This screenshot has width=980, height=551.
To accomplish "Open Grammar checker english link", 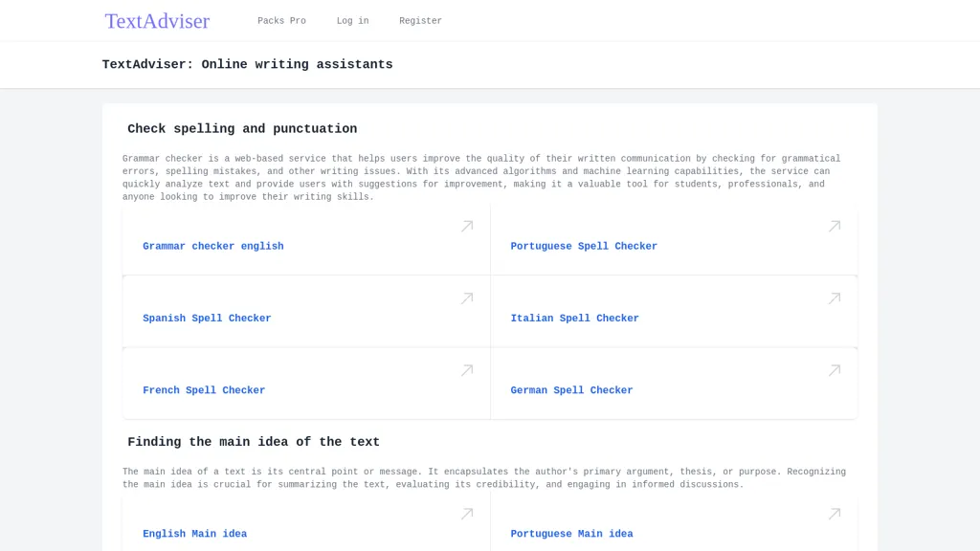I will coord(213,246).
